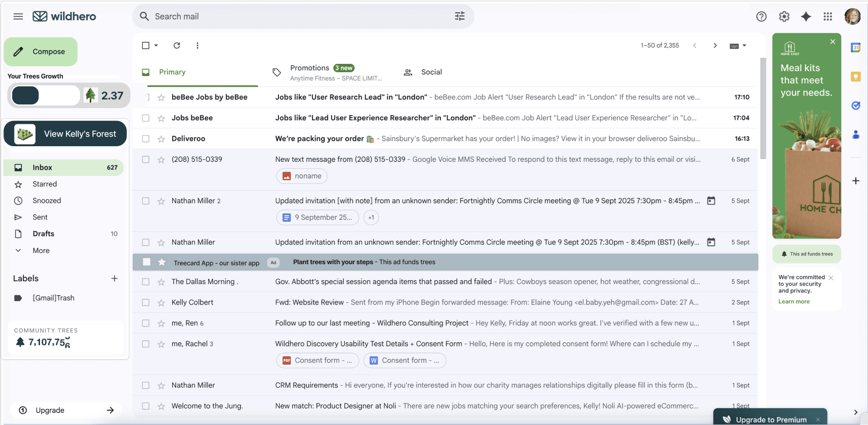The image size is (868, 425).
Task: Click the search options filter icon
Action: pyautogui.click(x=460, y=17)
